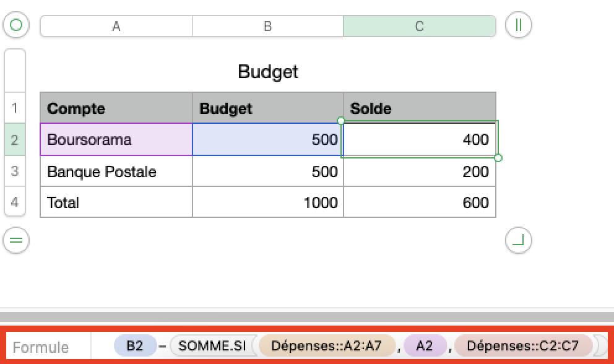Click the Dépenses::A2:A7 range token

tap(326, 346)
